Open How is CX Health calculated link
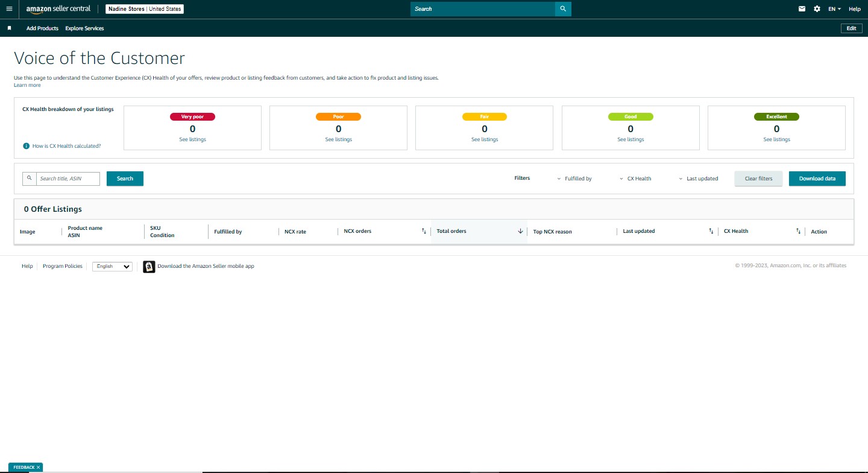Viewport: 868px width, 473px height. click(66, 146)
